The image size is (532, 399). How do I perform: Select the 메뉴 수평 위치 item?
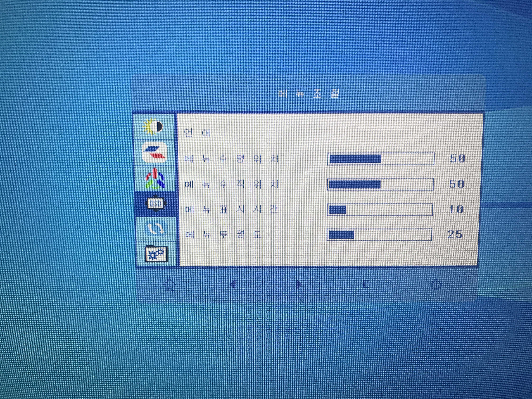pyautogui.click(x=231, y=159)
